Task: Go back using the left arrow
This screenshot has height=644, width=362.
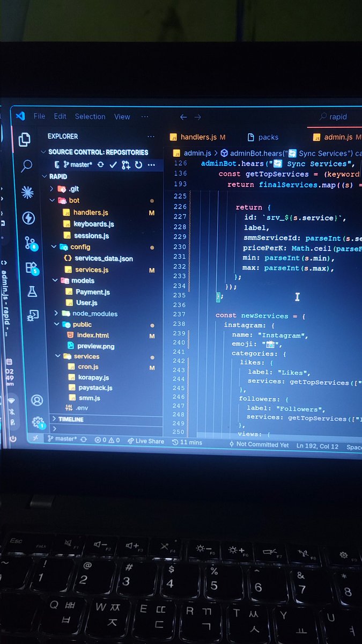Action: 183,116
